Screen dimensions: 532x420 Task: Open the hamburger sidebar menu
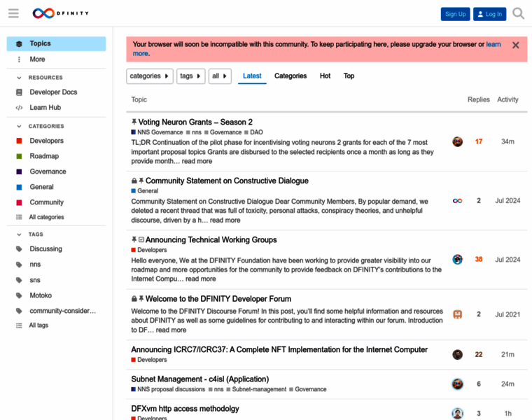click(13, 13)
